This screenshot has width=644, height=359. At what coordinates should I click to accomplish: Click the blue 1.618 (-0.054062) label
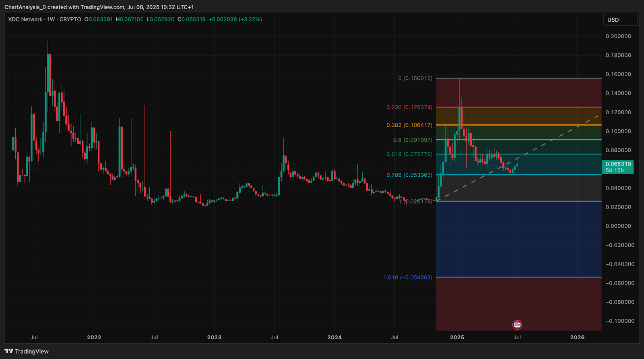(407, 277)
